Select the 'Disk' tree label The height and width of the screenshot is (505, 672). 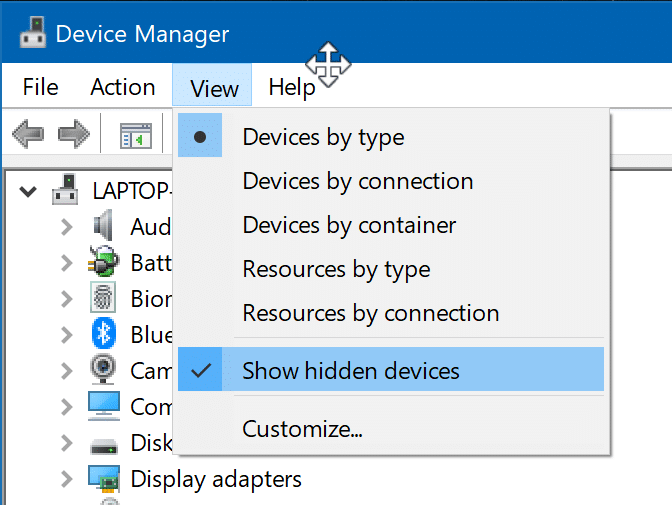click(151, 443)
